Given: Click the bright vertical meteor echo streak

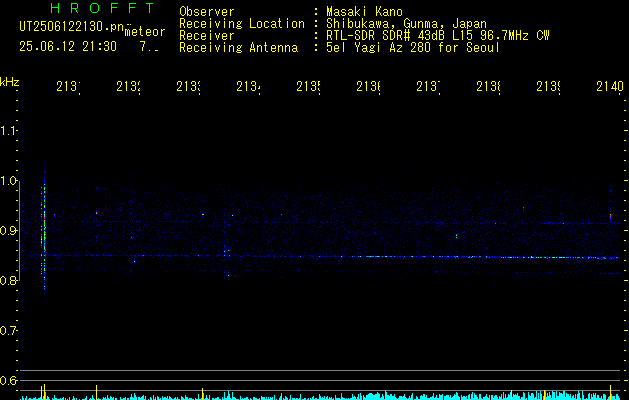Looking at the screenshot, I should [x=44, y=233].
